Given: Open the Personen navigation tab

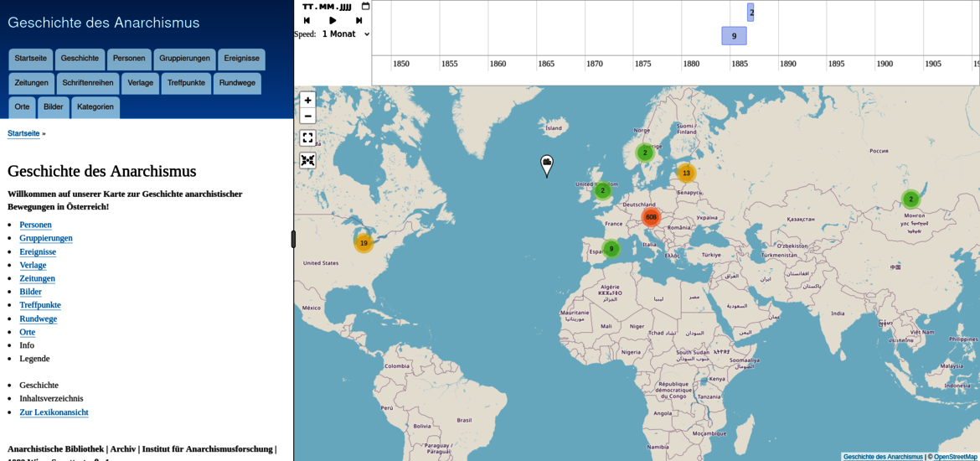Looking at the screenshot, I should pyautogui.click(x=129, y=59).
